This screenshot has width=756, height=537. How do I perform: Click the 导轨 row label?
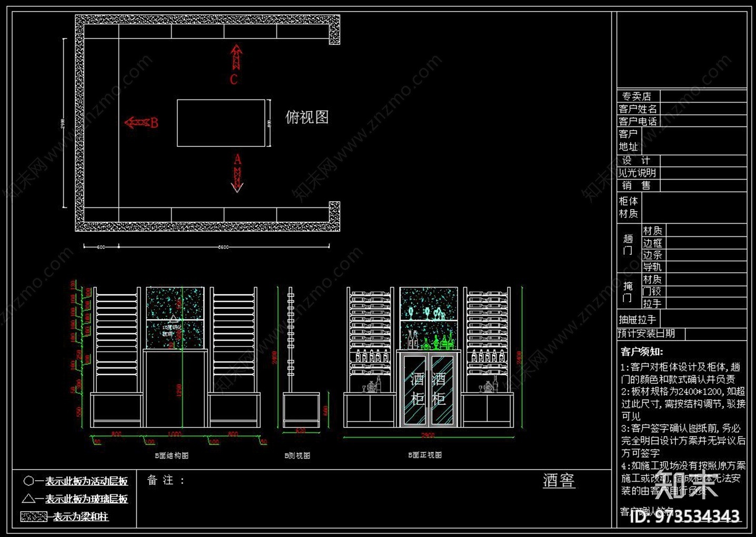coord(652,267)
